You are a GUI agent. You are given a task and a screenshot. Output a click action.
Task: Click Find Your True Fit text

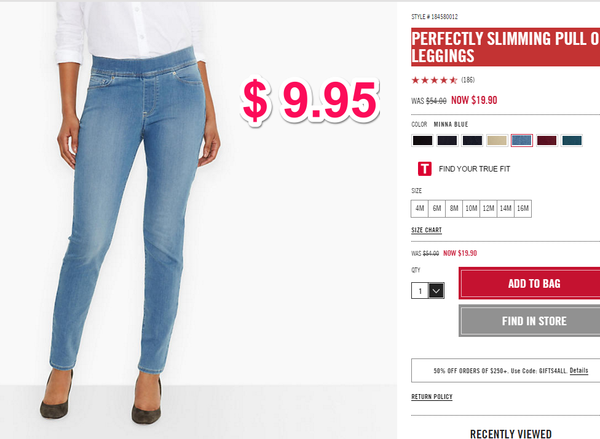[474, 169]
